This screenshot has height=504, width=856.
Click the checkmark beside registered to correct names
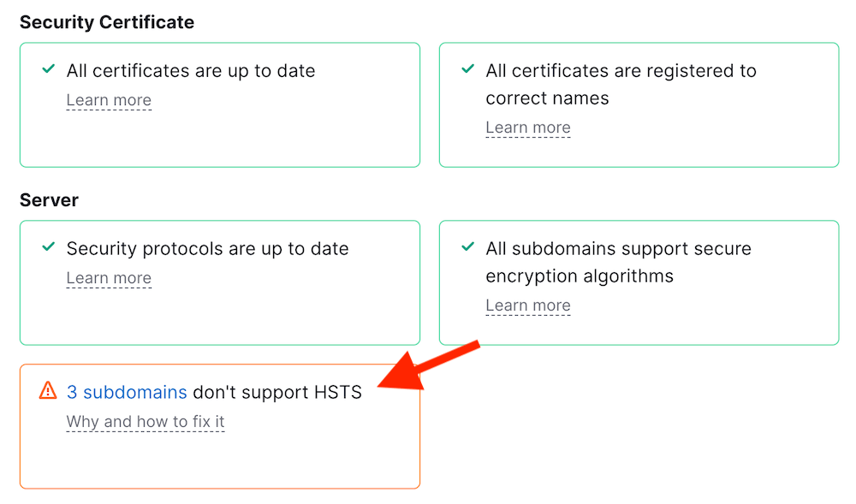click(x=468, y=69)
